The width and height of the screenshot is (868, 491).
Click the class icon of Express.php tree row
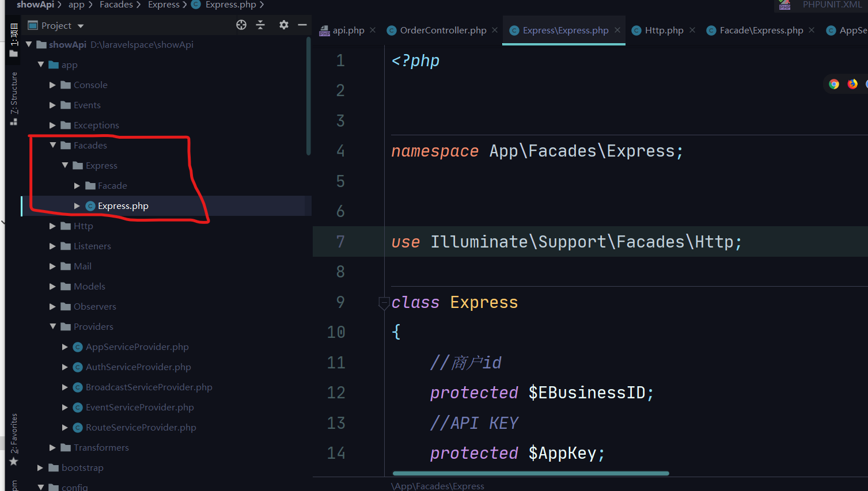pos(90,205)
